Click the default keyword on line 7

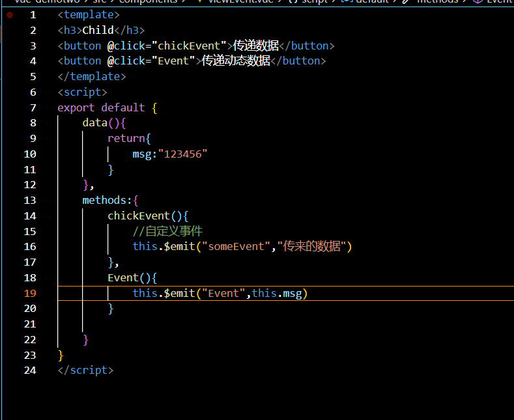(x=123, y=108)
